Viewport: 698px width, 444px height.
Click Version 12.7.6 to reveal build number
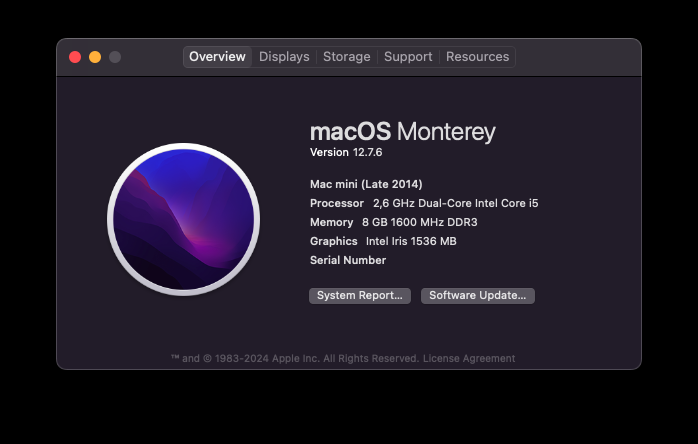coord(346,152)
